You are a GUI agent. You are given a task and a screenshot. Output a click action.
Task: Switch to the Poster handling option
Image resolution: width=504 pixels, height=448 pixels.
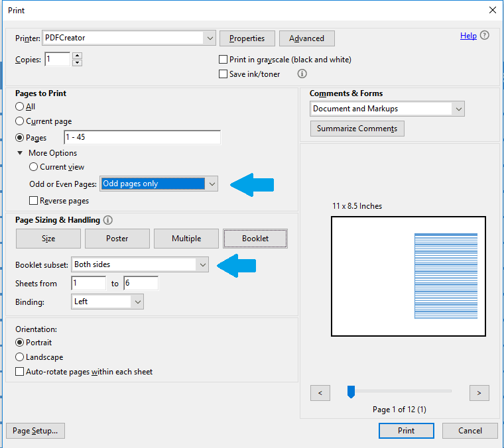point(117,239)
